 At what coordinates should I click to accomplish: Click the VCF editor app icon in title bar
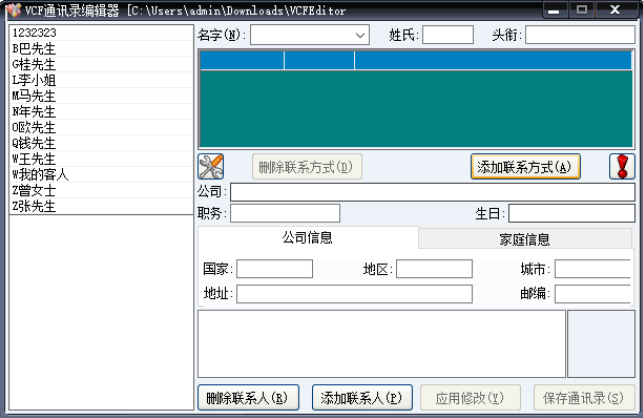(14, 10)
